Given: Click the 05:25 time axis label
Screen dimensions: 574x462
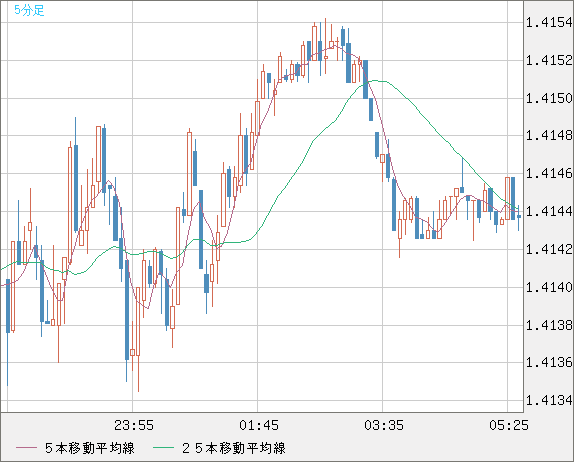Looking at the screenshot, I should pos(509,425).
